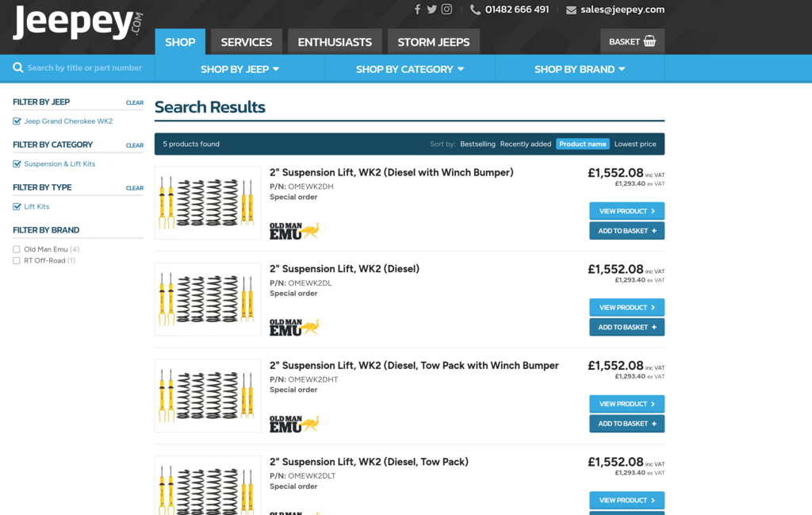Add OMEWK2DH lift kit to basket

[626, 231]
